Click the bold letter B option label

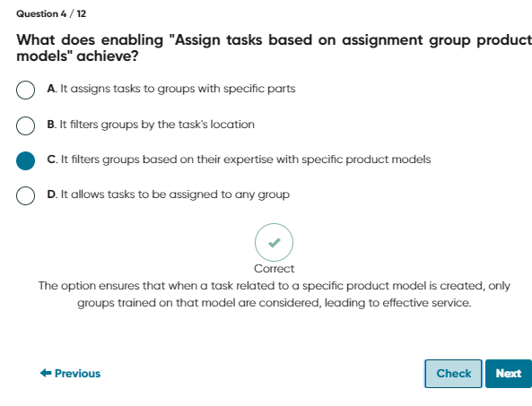coord(51,125)
